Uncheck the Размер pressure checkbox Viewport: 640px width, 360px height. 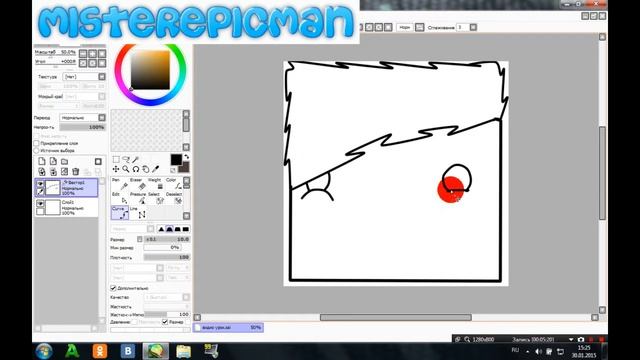(x=165, y=322)
